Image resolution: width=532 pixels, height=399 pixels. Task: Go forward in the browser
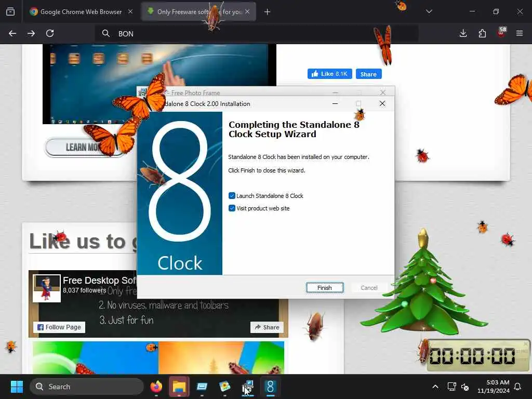click(x=31, y=33)
